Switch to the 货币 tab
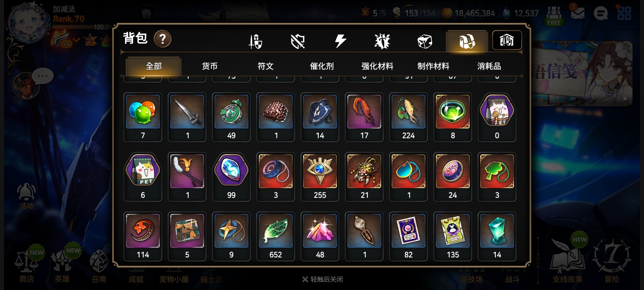The image size is (644, 290). pos(210,66)
